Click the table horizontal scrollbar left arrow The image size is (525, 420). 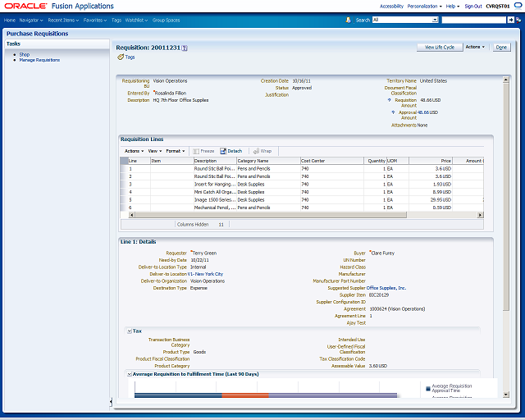[131, 215]
